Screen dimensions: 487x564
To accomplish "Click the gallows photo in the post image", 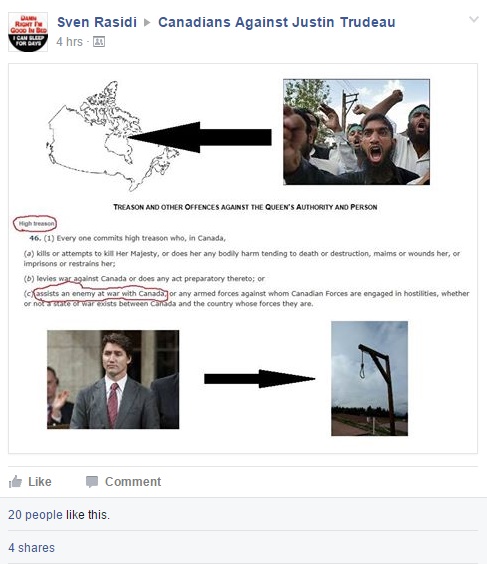I will point(369,378).
